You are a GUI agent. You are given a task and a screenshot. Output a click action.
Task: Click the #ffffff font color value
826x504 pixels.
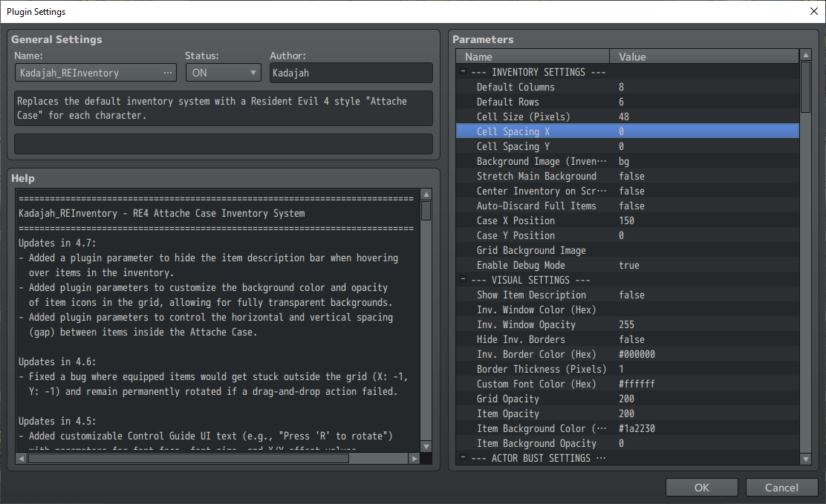click(x=637, y=384)
